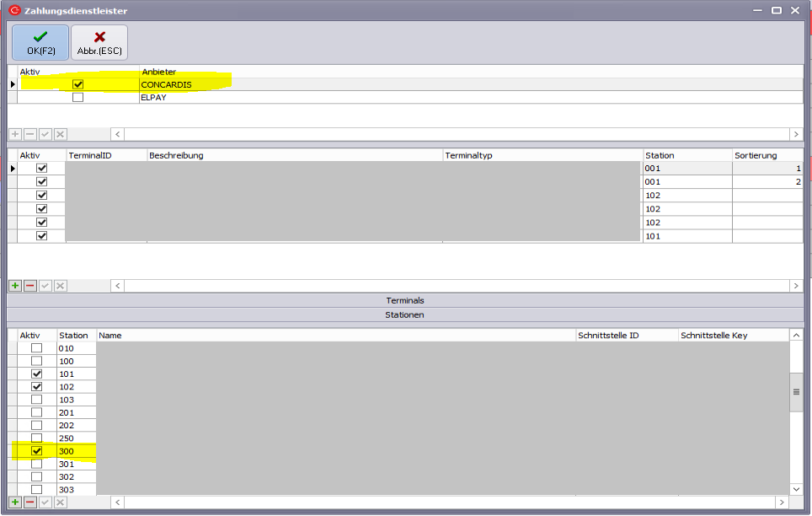Viewport: 812px width, 516px height.
Task: Click the plus icon under the Anbieter list
Action: pyautogui.click(x=15, y=134)
